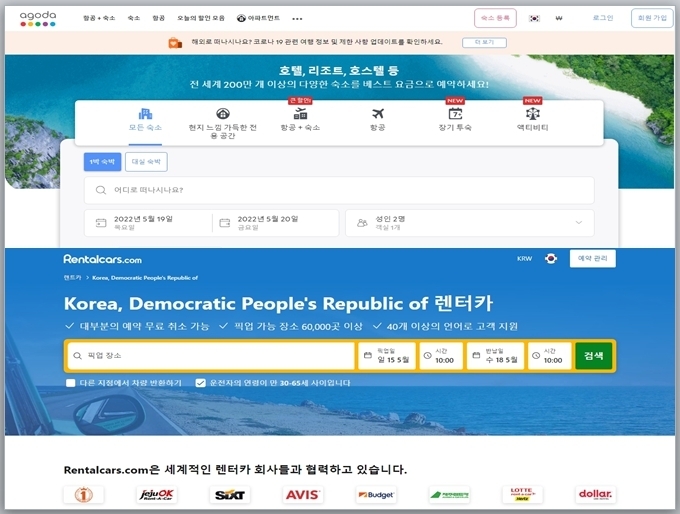The width and height of the screenshot is (680, 514).
Task: Click the Dollar logo
Action: 595,494
